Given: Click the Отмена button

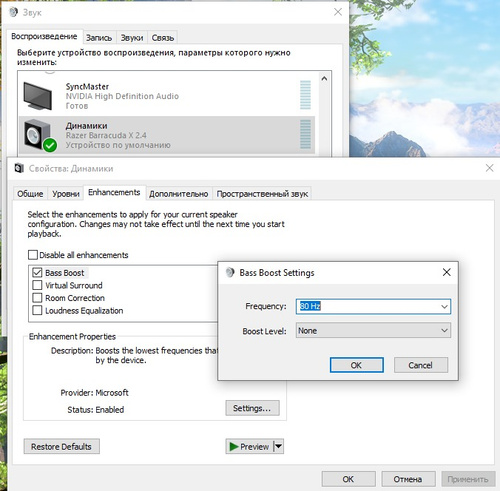Looking at the screenshot, I should click(408, 479).
